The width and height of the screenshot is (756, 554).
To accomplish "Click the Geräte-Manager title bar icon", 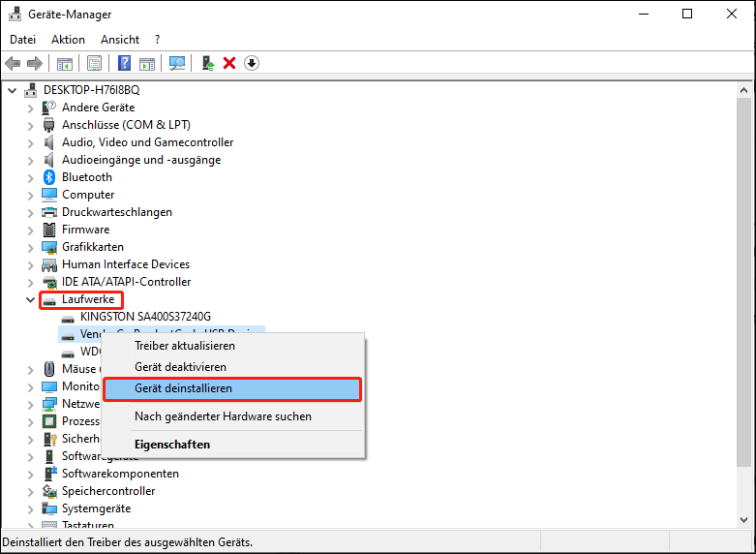I will click(x=15, y=14).
